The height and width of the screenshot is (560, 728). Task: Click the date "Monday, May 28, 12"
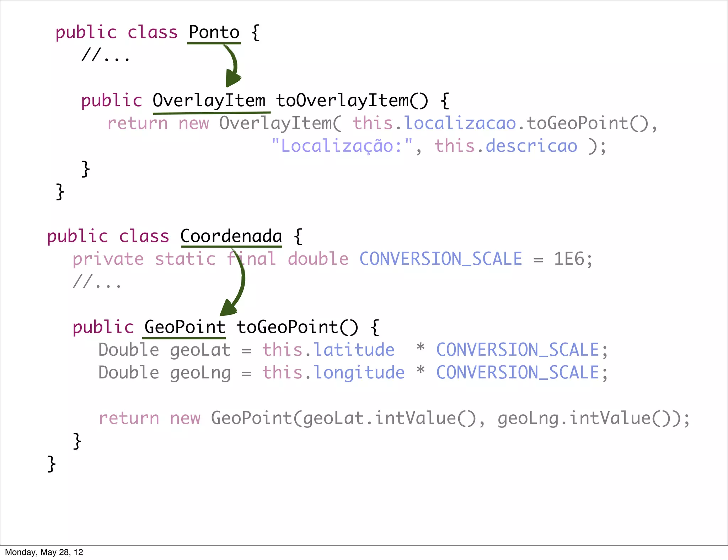click(44, 552)
